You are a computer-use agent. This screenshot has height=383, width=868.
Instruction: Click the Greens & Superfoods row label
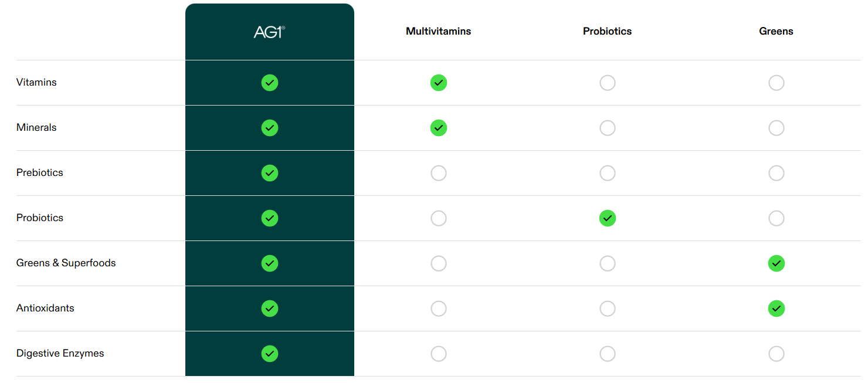click(x=66, y=263)
